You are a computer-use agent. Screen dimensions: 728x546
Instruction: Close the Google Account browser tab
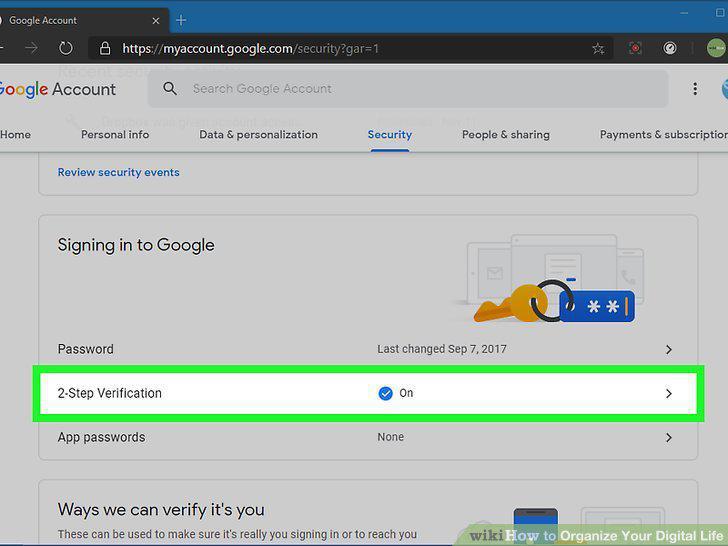(x=156, y=20)
